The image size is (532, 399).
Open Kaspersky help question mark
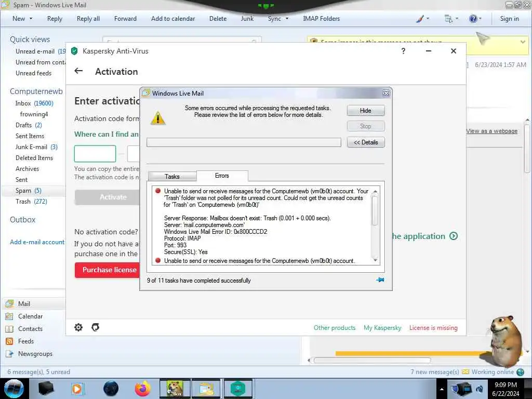pos(403,51)
